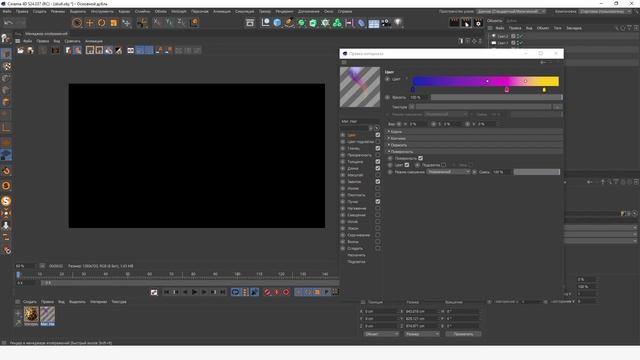The height and width of the screenshot is (360, 640).
Task: Click the Open image icon in Picture Viewer toolbar
Action: (20, 51)
